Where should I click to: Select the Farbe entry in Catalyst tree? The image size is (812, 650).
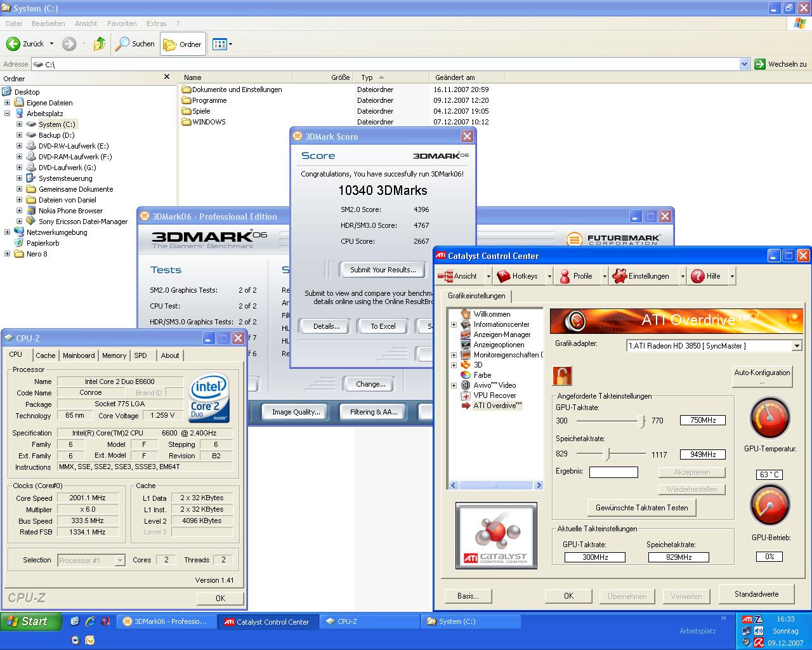[482, 375]
